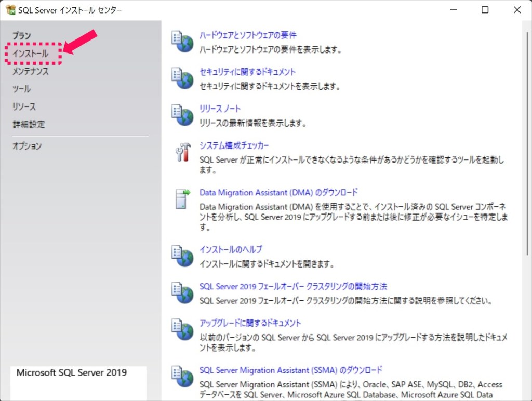Open SQL Server 2019 フェールオーバー クラスタリング link
Viewport: 532px width, 401px height.
coord(293,286)
